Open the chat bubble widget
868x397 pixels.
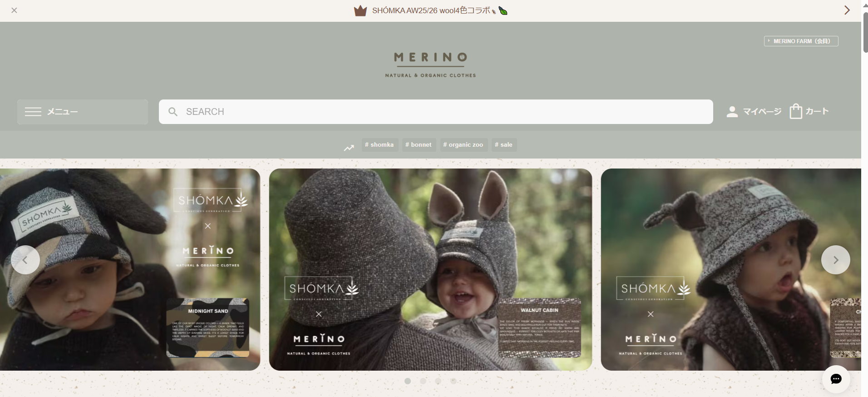pos(836,379)
